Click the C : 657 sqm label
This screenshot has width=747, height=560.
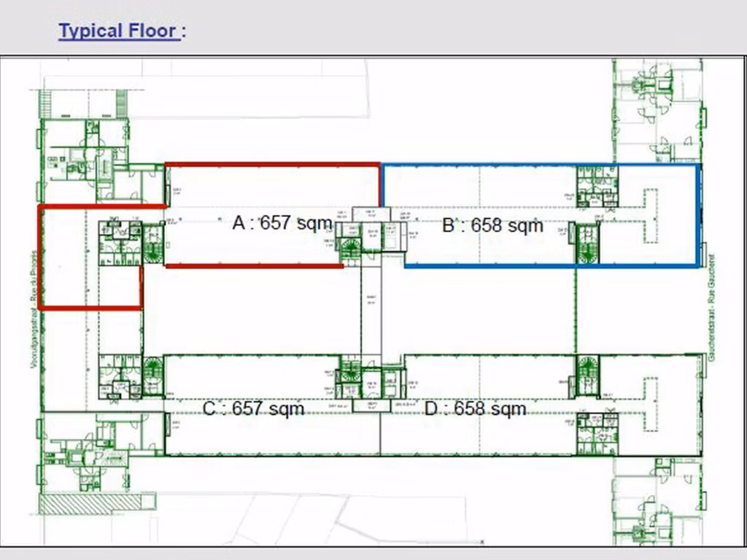point(253,408)
